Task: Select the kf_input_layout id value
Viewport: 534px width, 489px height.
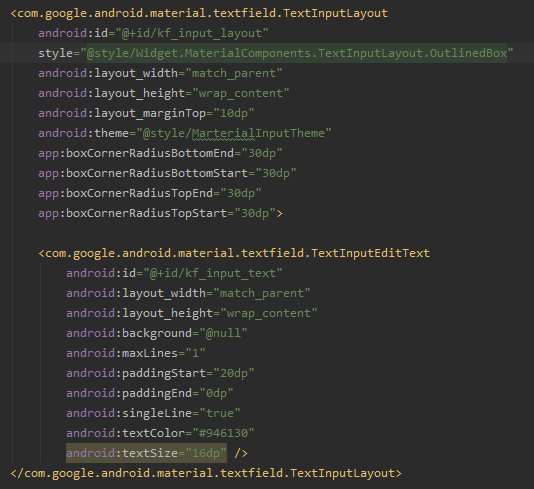Action: point(192,33)
